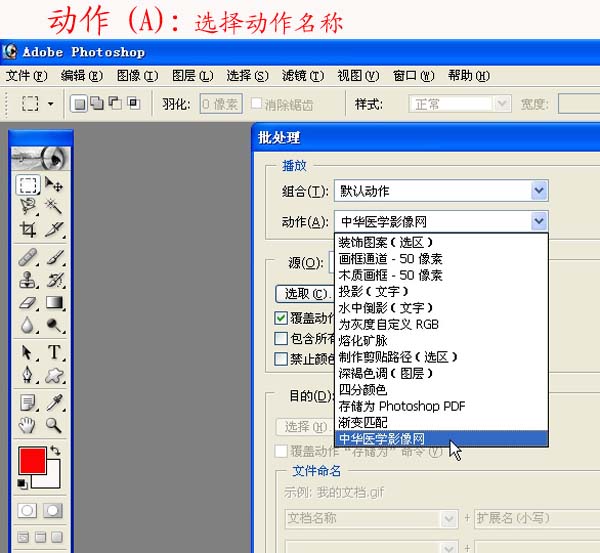Enable the 包含所有 checkbox
This screenshot has width=600, height=553.
click(281, 338)
